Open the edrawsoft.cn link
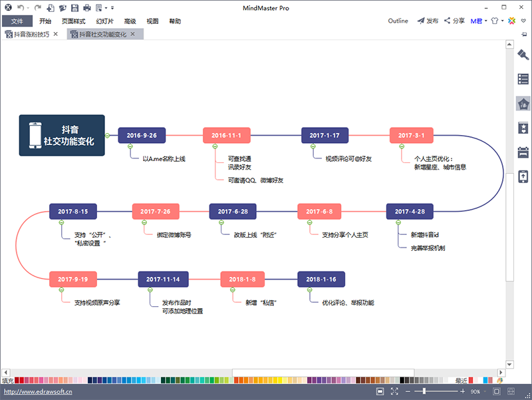 (38, 391)
